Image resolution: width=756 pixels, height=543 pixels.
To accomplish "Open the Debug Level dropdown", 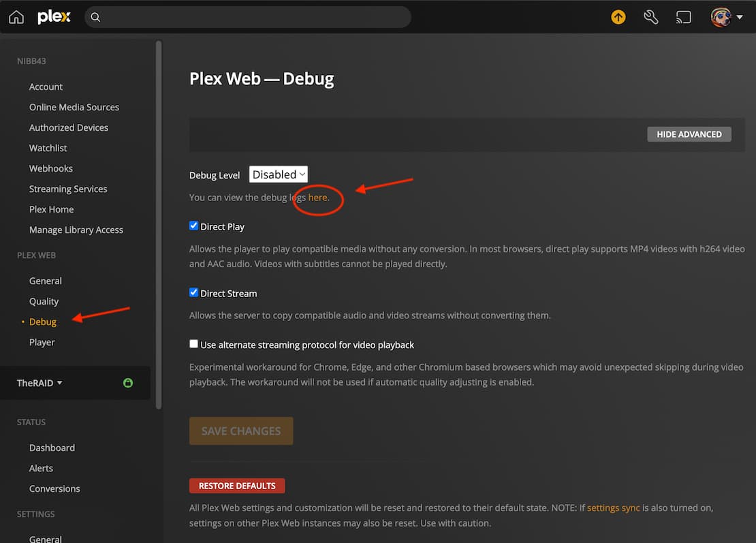I will [x=278, y=174].
